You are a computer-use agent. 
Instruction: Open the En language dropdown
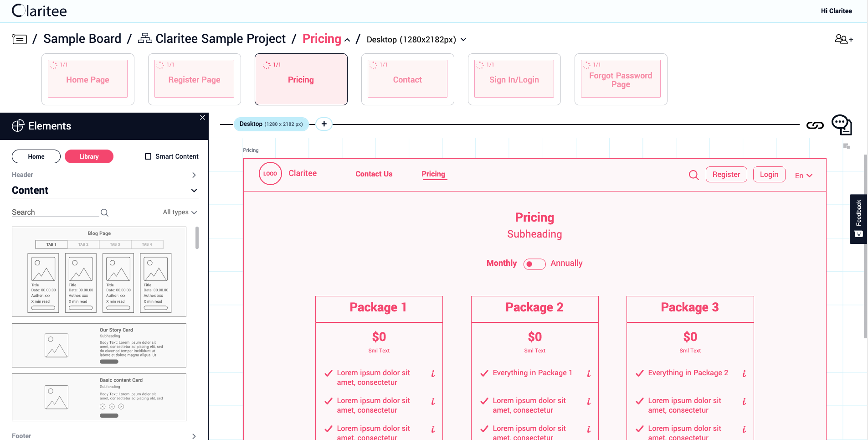tap(804, 176)
